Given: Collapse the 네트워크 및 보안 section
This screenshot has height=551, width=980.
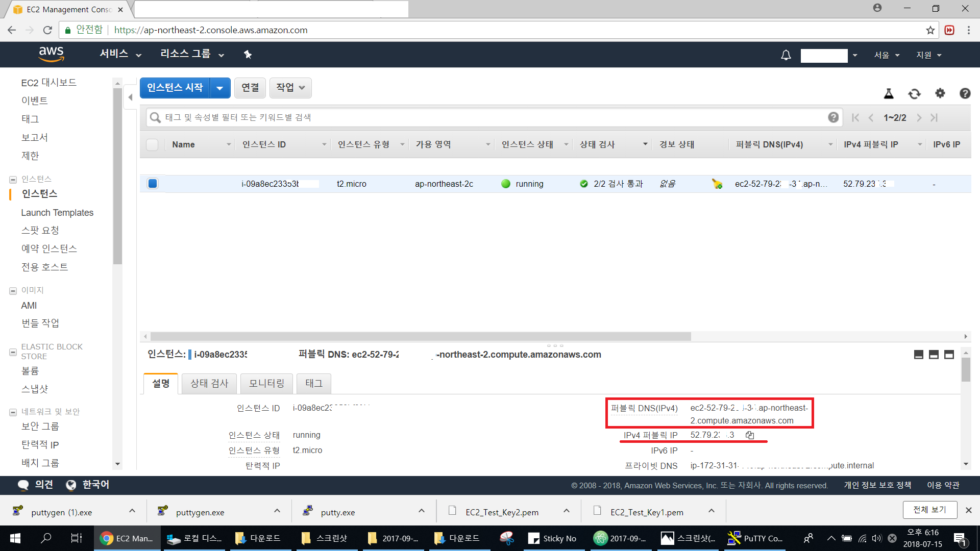Looking at the screenshot, I should pos(13,412).
